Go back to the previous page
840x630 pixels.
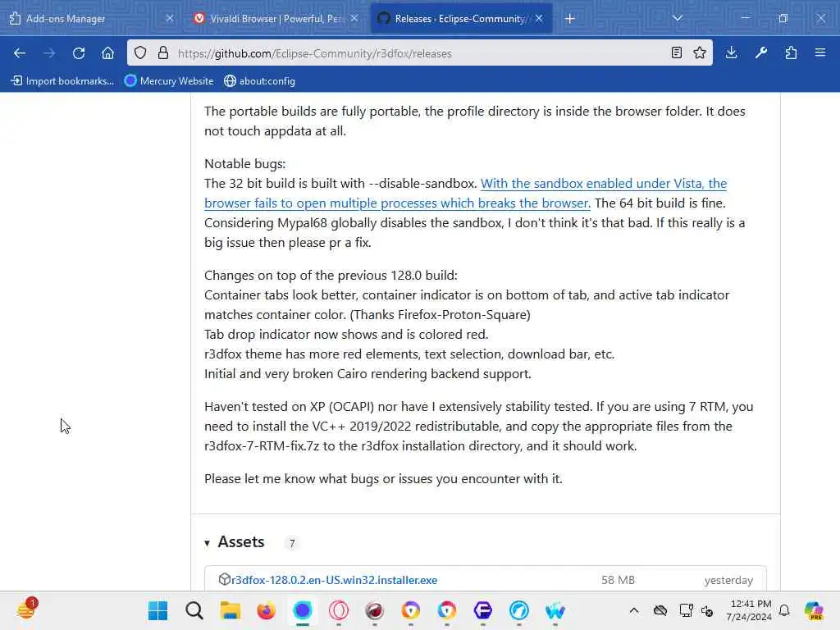click(x=20, y=53)
